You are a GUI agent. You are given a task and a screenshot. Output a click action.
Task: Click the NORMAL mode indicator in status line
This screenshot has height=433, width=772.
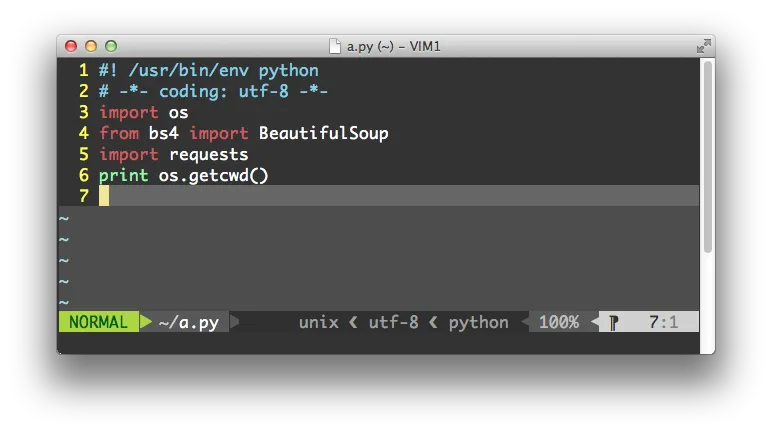[98, 322]
